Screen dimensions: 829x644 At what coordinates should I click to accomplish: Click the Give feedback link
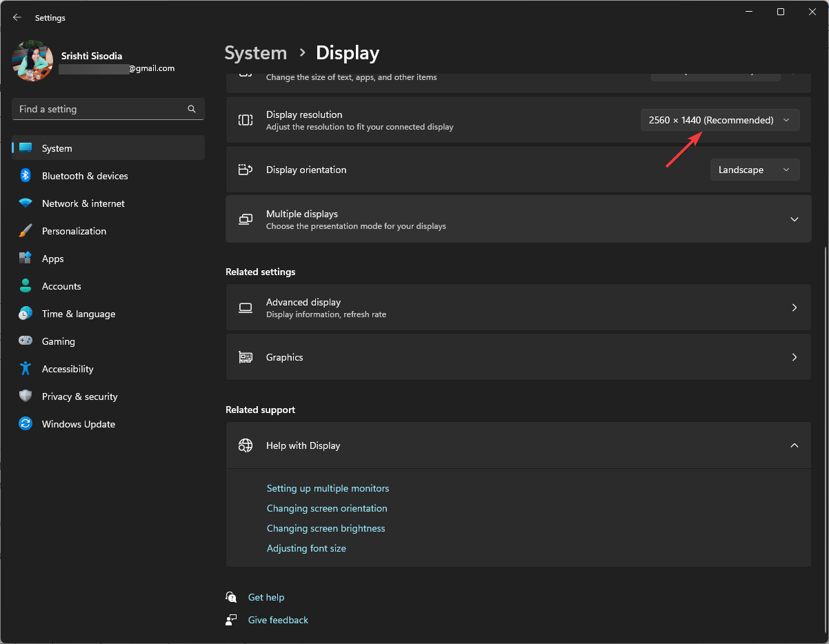point(278,620)
